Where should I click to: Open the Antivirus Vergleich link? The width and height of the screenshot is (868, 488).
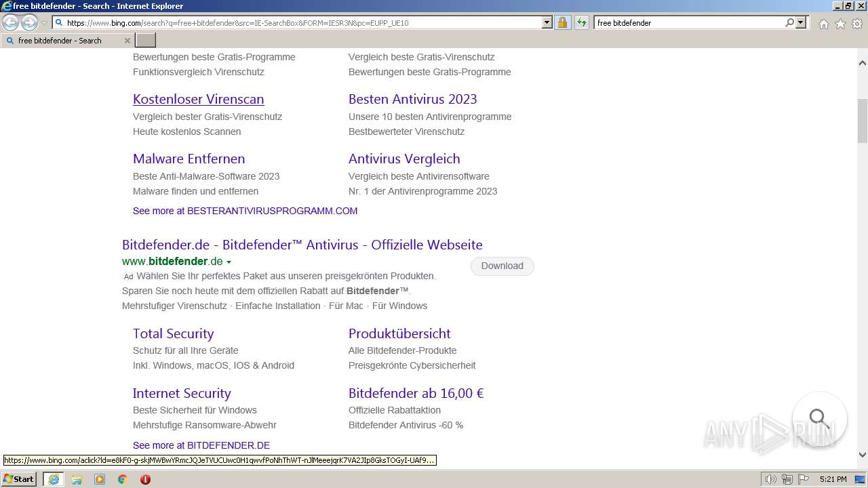(x=404, y=159)
